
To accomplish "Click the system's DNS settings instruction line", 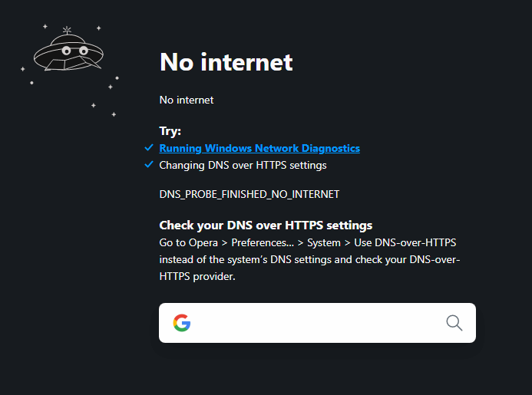I will tap(309, 259).
